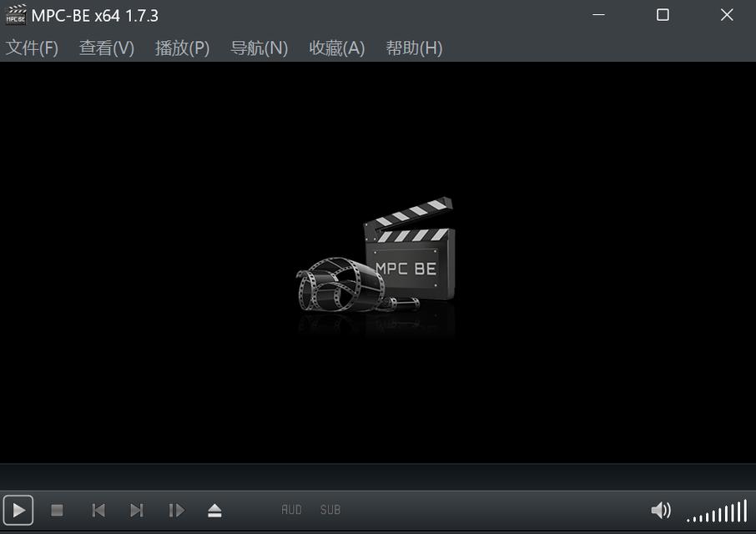Open the 帮助(H) menu
756x534 pixels.
click(x=414, y=48)
